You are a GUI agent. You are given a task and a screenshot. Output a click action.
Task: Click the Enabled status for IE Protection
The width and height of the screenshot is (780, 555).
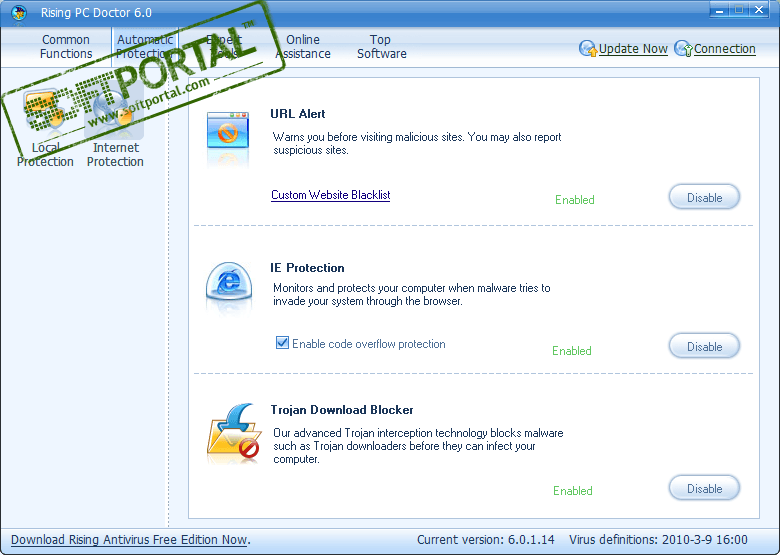click(572, 351)
